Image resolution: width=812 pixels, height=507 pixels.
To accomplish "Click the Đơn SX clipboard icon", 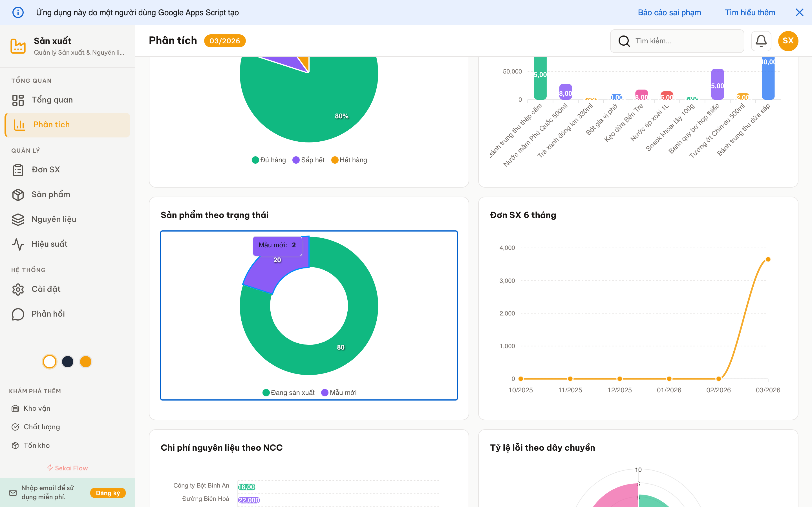I will pyautogui.click(x=18, y=170).
